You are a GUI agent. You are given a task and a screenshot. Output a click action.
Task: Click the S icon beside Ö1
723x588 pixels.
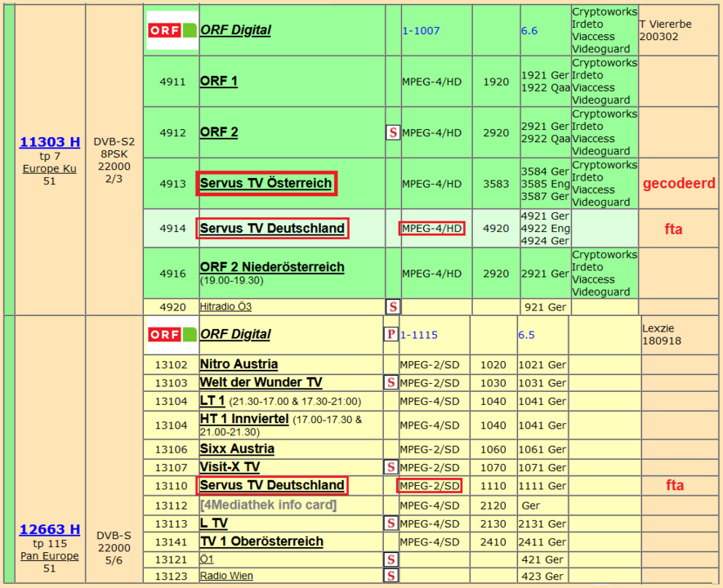[391, 559]
